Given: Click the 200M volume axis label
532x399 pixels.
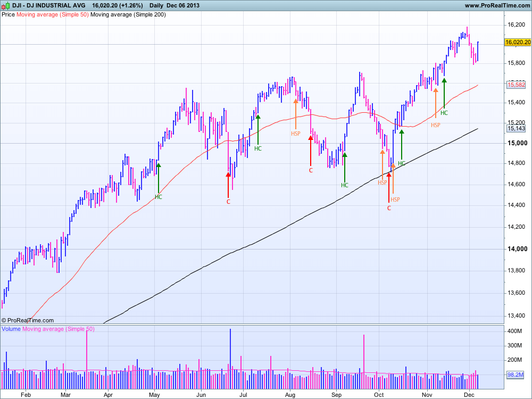Looking at the screenshot, I should click(x=514, y=360).
